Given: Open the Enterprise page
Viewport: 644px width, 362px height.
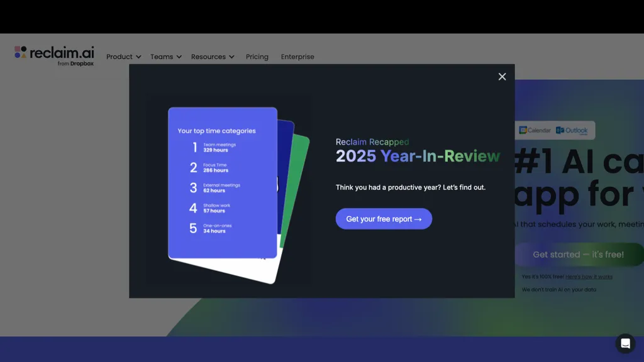Looking at the screenshot, I should (297, 57).
